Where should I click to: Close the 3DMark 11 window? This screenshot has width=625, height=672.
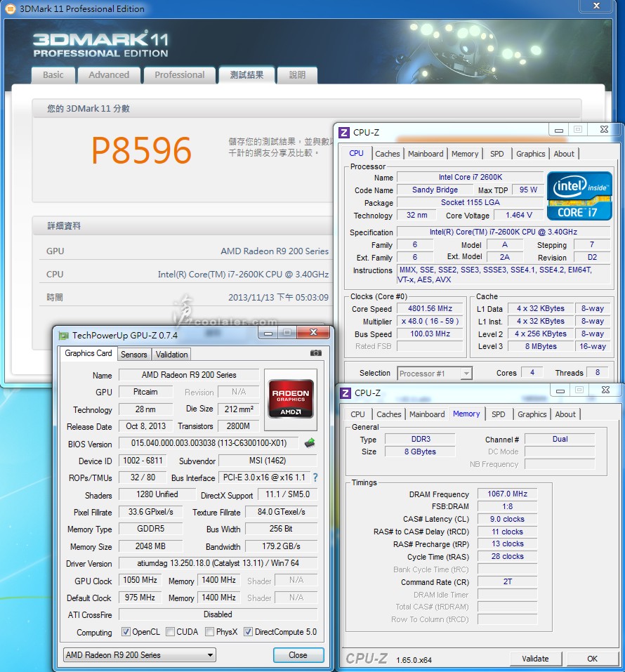pos(596,6)
